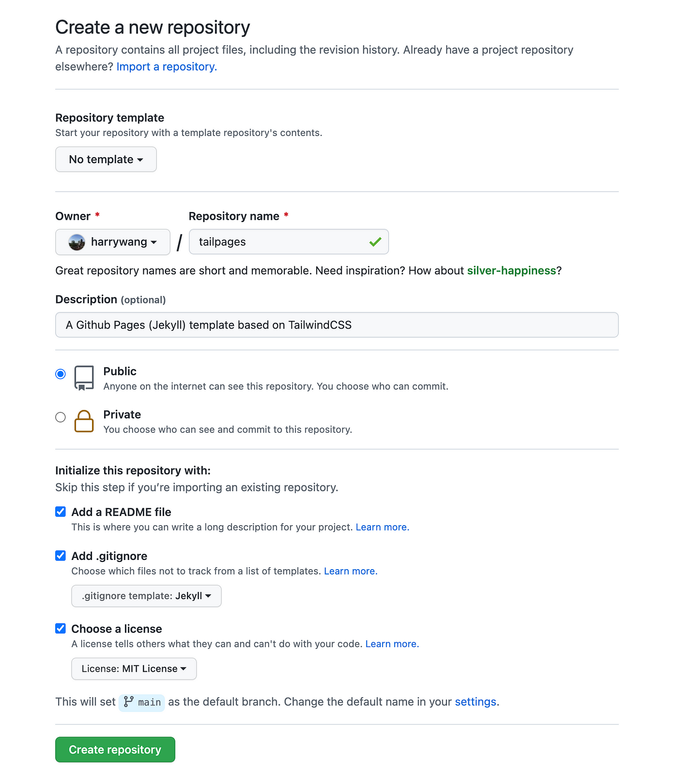
Task: Click the private repository lock icon
Action: click(84, 421)
